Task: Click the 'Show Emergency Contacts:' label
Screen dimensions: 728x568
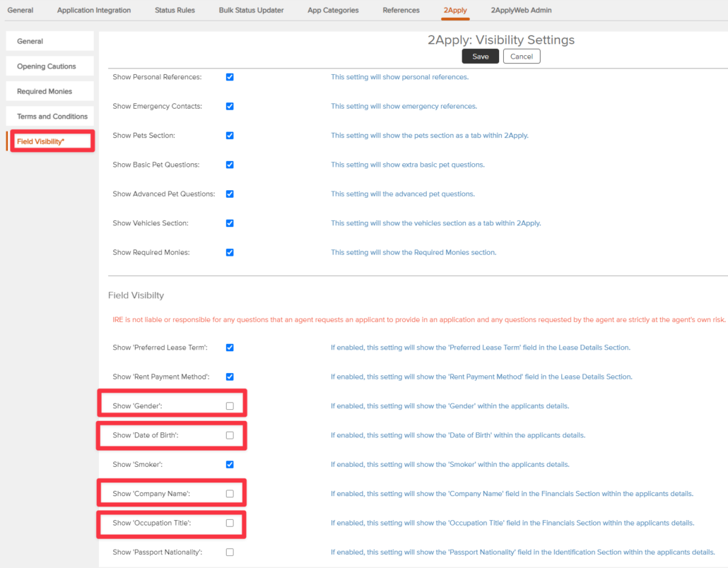Action: point(158,106)
